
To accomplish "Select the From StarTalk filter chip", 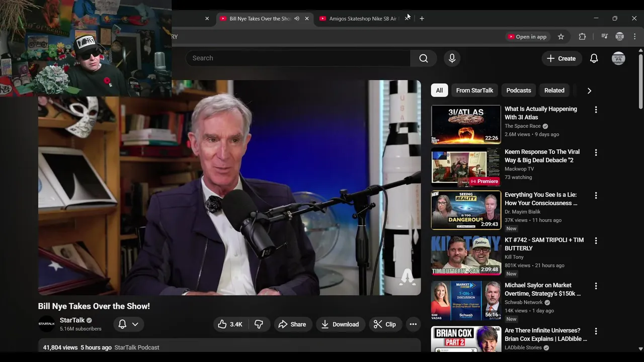I will coord(474,90).
